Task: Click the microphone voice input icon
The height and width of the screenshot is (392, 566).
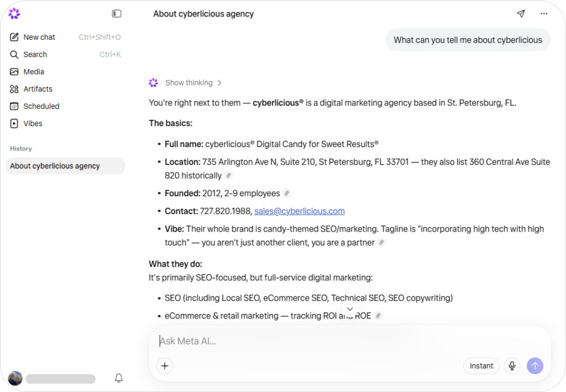Action: click(x=512, y=366)
